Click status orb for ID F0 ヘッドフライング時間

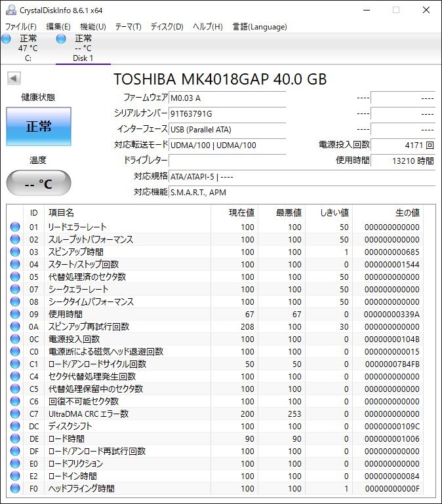click(x=15, y=488)
